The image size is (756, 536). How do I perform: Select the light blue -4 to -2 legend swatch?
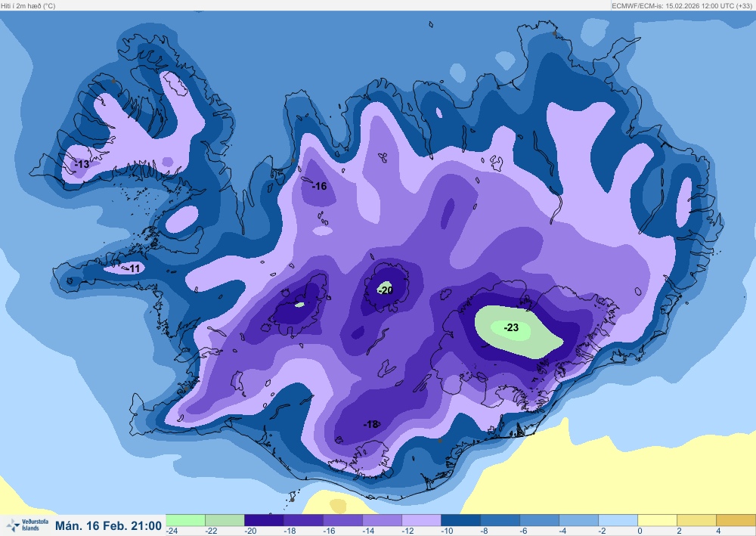579,521
